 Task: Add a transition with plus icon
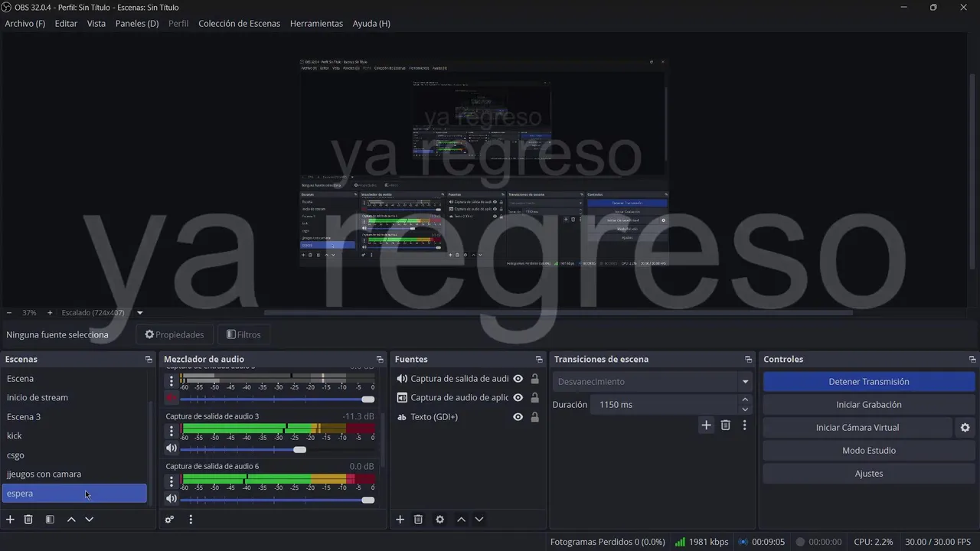pos(706,425)
